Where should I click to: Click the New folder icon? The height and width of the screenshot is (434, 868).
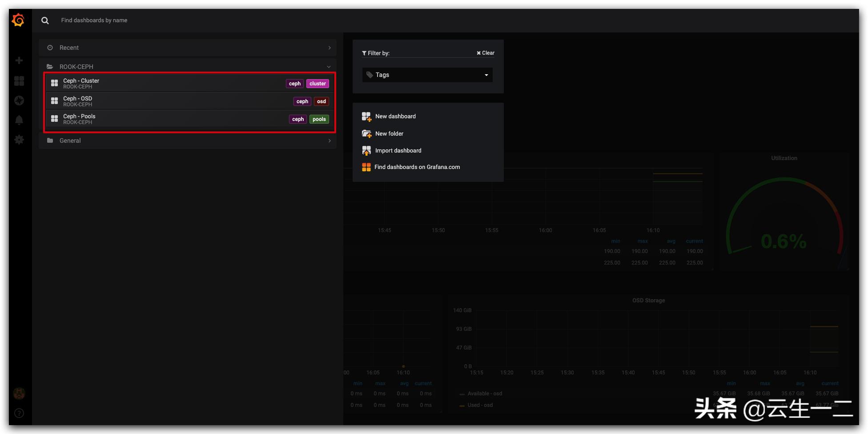pyautogui.click(x=366, y=133)
